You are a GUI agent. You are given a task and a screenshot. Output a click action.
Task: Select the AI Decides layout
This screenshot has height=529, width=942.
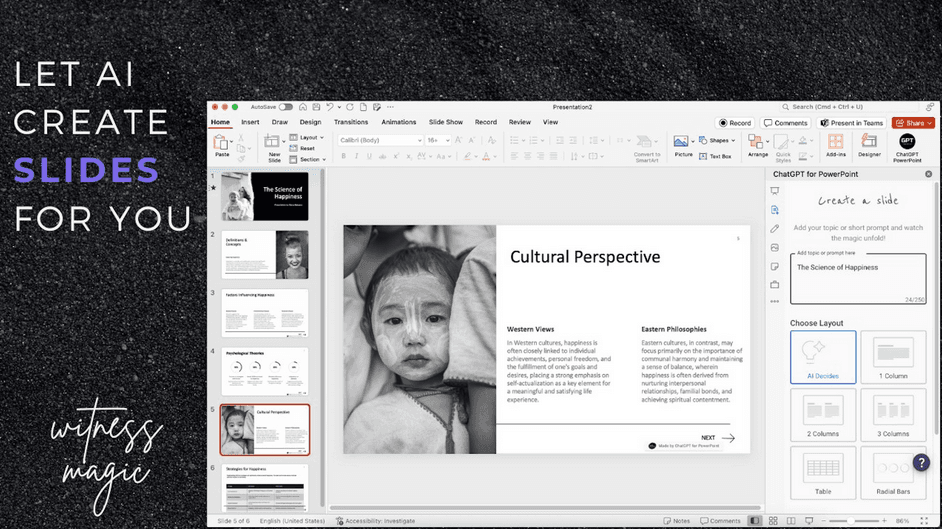coord(823,357)
